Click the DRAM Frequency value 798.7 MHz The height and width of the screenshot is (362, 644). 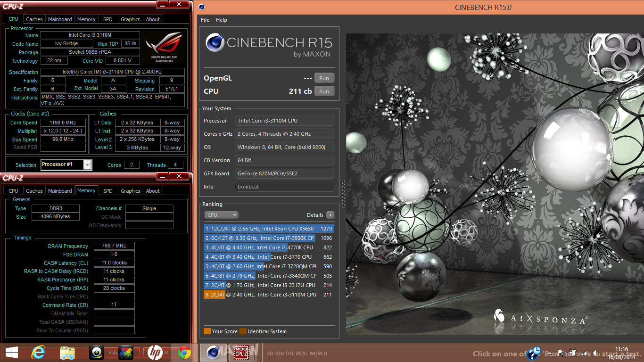tap(114, 246)
